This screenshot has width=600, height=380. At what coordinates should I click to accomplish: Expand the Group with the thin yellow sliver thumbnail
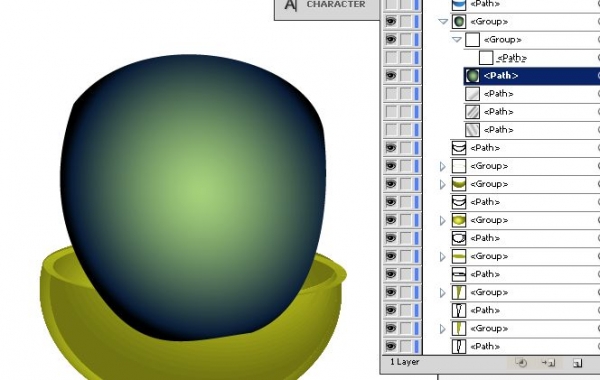point(443,329)
